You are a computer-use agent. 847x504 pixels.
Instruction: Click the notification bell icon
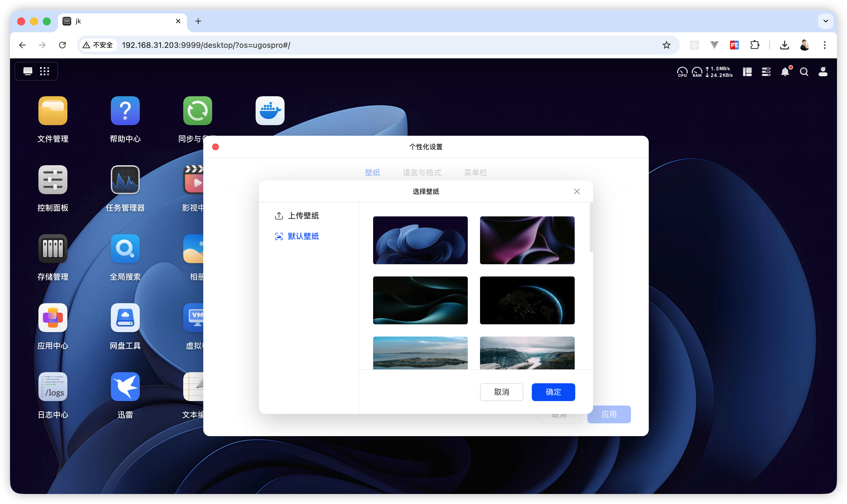coord(785,72)
